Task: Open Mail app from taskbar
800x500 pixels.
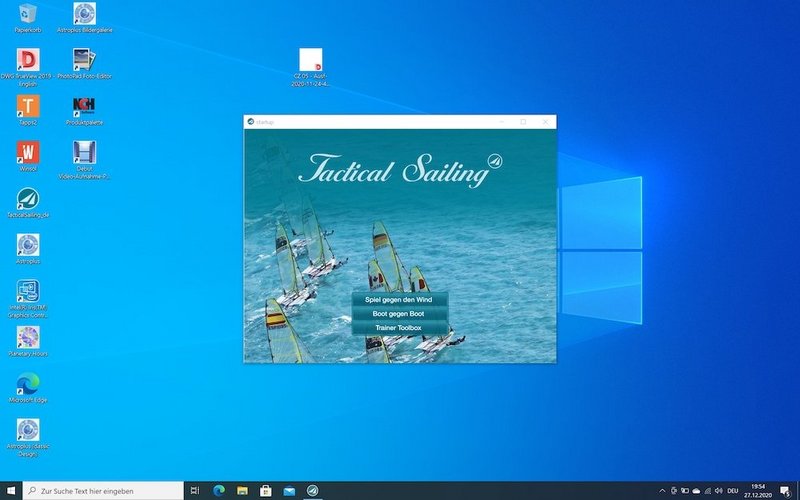Action: click(289, 491)
